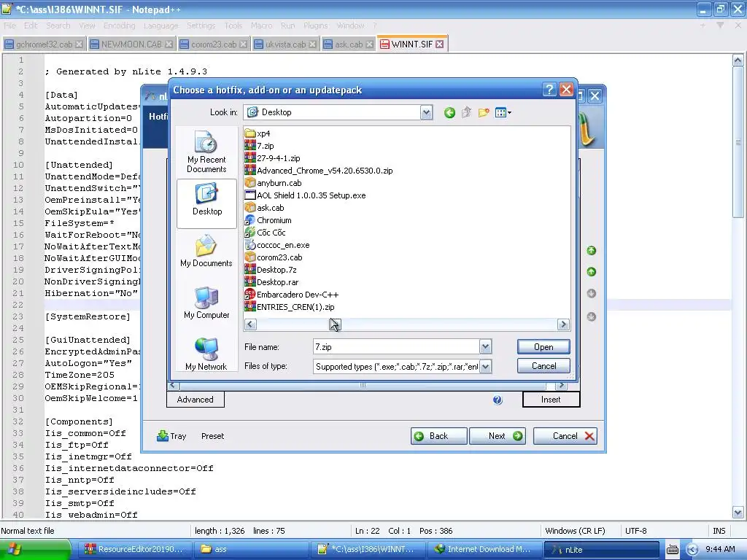Click the dialog help question mark button
The image size is (747, 560).
pyautogui.click(x=549, y=90)
